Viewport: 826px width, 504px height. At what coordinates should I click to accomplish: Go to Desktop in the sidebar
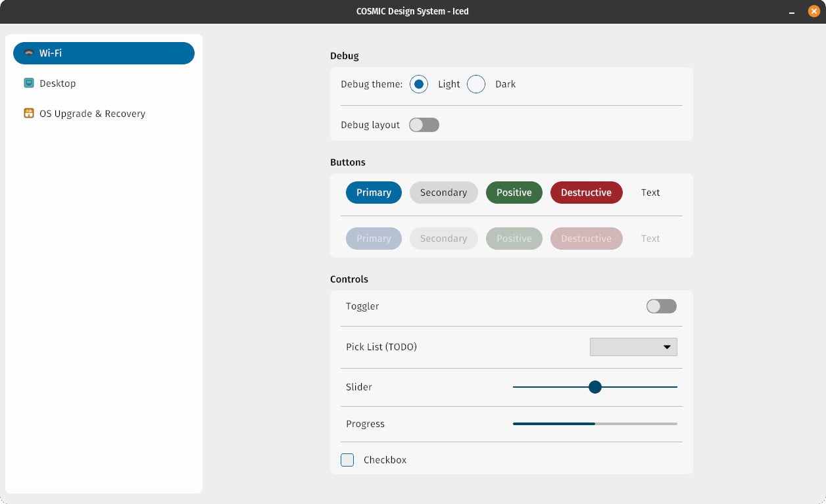pyautogui.click(x=104, y=83)
